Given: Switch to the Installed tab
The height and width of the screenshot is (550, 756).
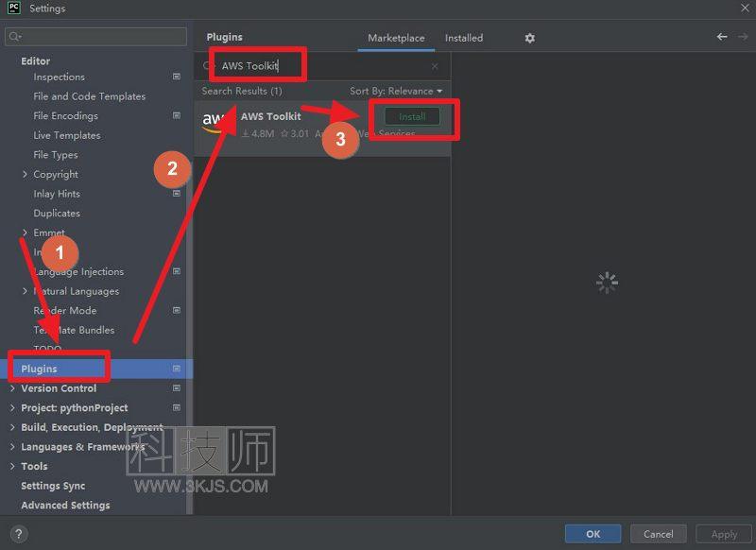Looking at the screenshot, I should pos(464,38).
